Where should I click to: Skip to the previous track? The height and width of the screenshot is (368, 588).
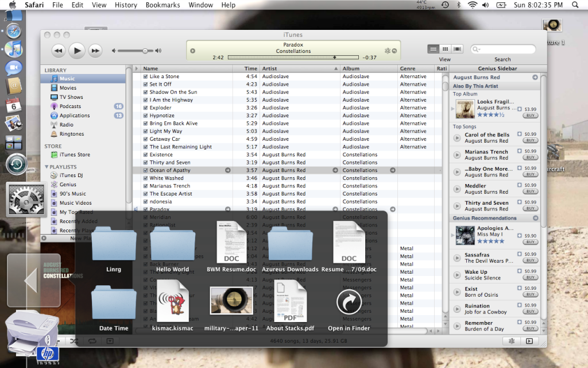click(59, 51)
